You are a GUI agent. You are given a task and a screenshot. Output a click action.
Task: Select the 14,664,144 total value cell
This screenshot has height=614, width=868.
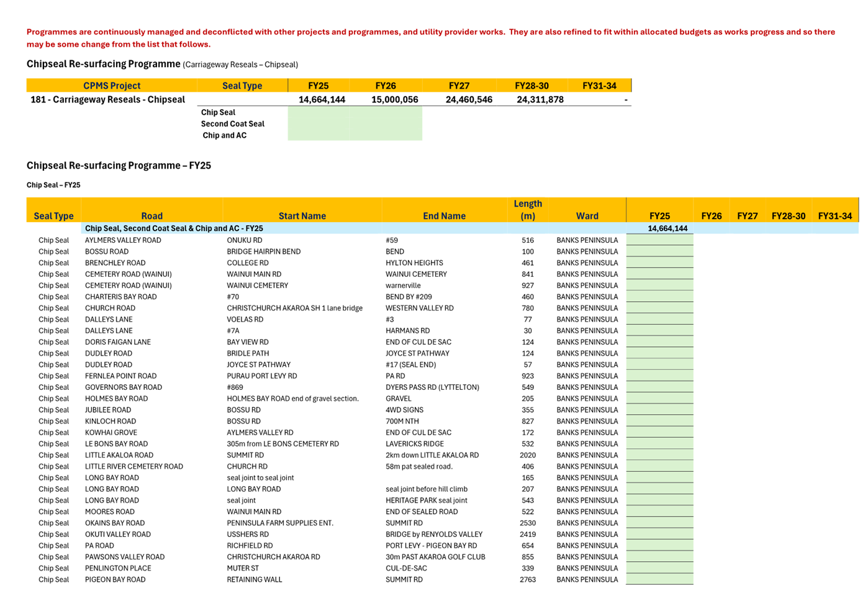(322, 99)
